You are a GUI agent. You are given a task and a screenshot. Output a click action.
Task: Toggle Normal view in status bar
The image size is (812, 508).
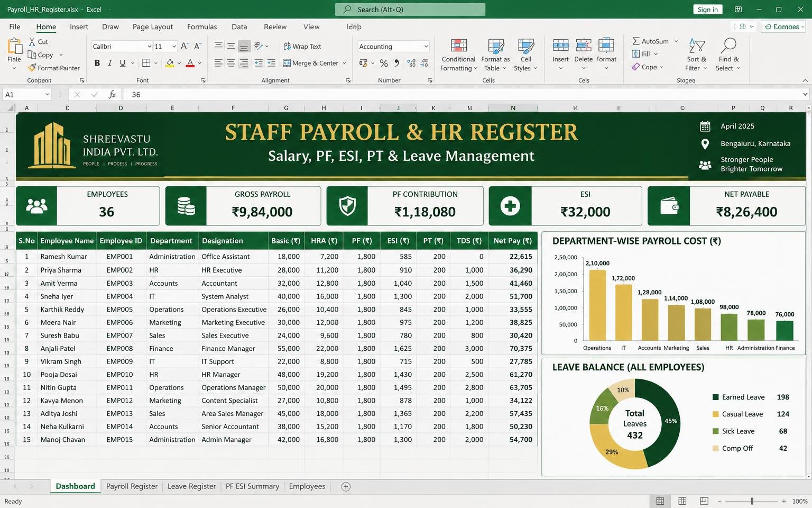pos(660,501)
